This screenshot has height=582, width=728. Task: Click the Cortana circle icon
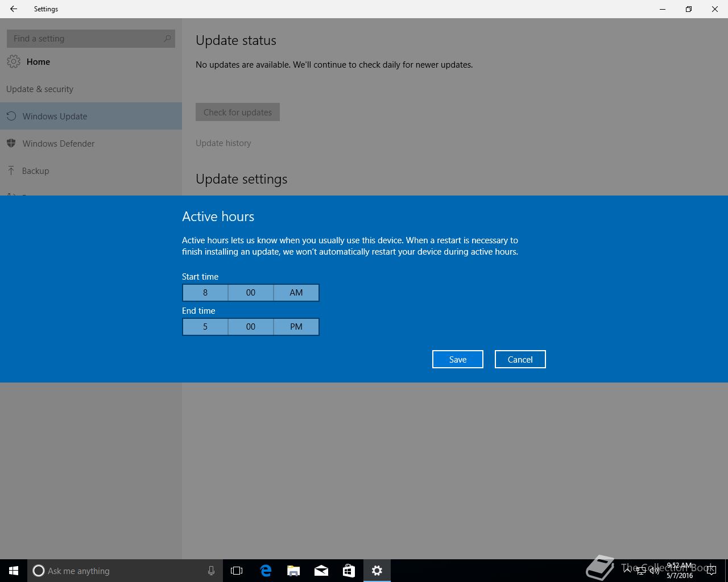pyautogui.click(x=39, y=571)
